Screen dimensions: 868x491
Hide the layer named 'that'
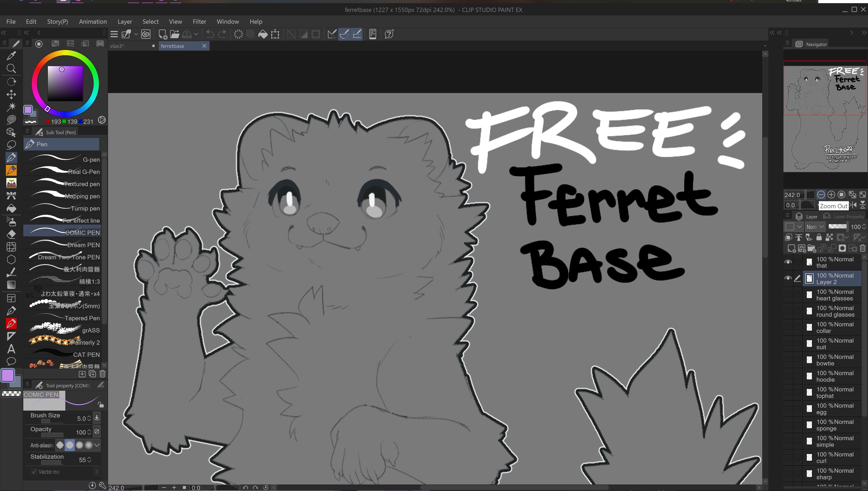click(x=788, y=262)
